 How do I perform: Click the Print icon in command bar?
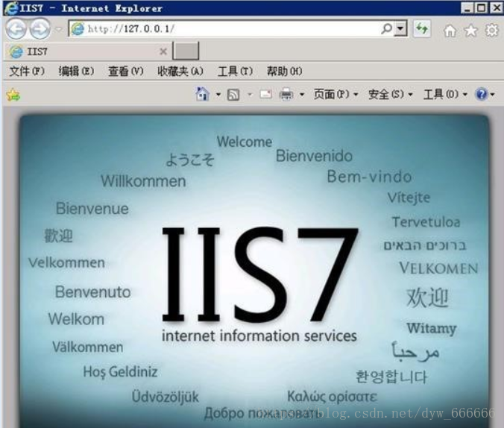286,95
